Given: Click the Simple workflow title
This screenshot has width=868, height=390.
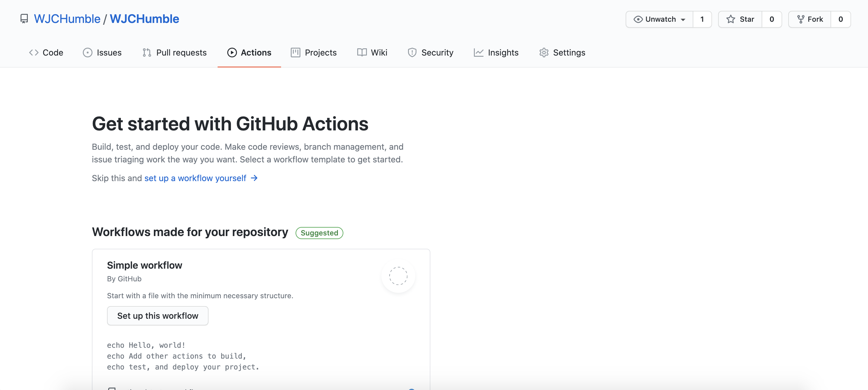Looking at the screenshot, I should (x=144, y=265).
